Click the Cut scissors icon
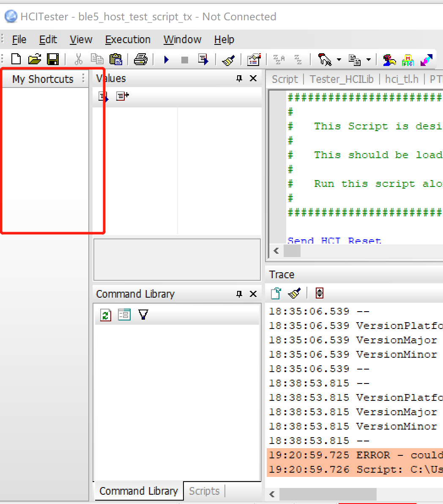443x504 pixels. 78,60
